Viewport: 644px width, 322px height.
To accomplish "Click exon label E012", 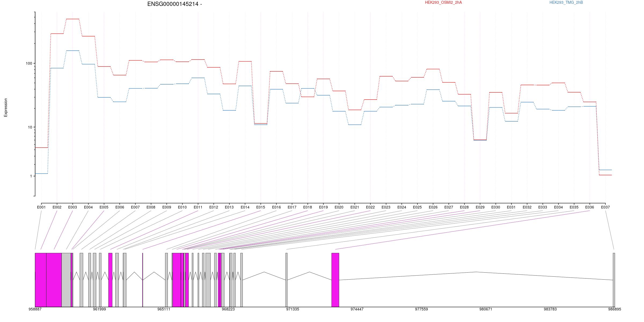I will pos(214,207).
